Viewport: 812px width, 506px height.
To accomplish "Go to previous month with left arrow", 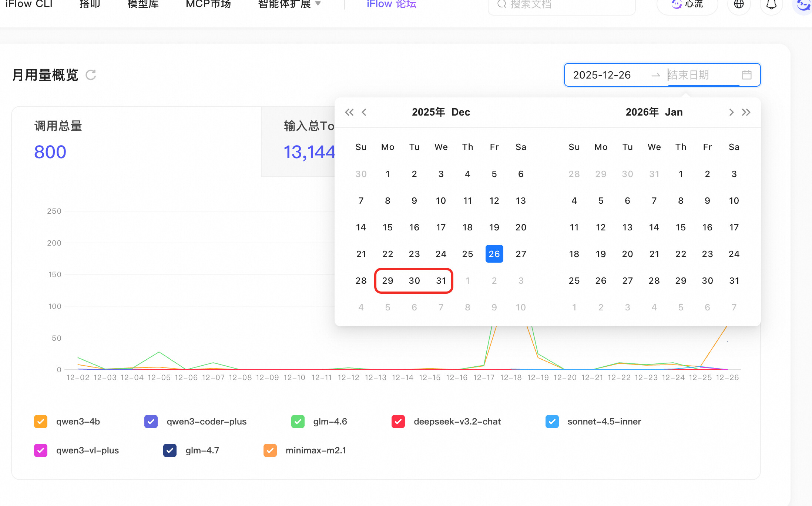I will click(x=364, y=112).
